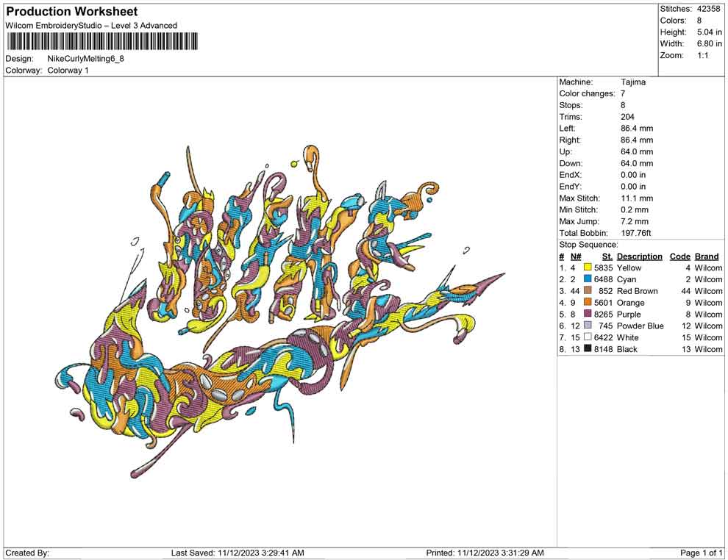Click the Zoom value '1:1'
The height and width of the screenshot is (560, 728).
[702, 55]
